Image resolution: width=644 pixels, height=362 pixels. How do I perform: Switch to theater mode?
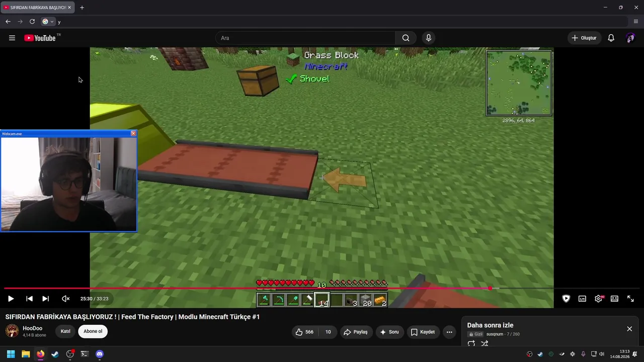614,299
